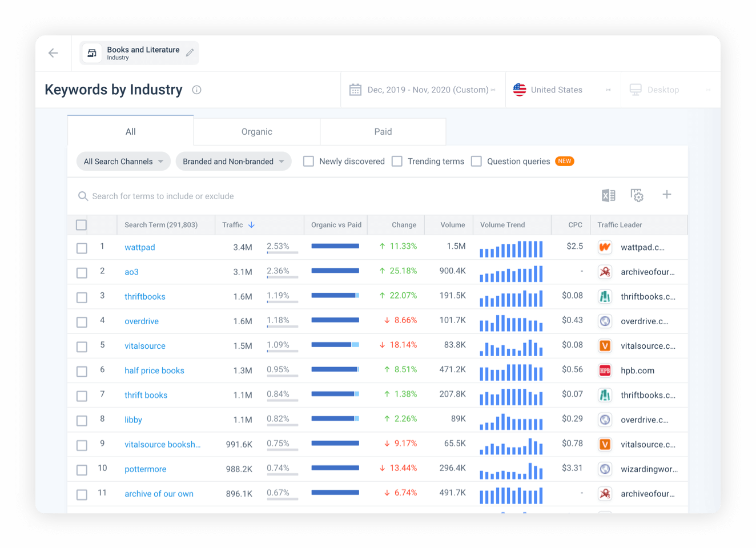
Task: Click the United States flag icon
Action: (520, 89)
